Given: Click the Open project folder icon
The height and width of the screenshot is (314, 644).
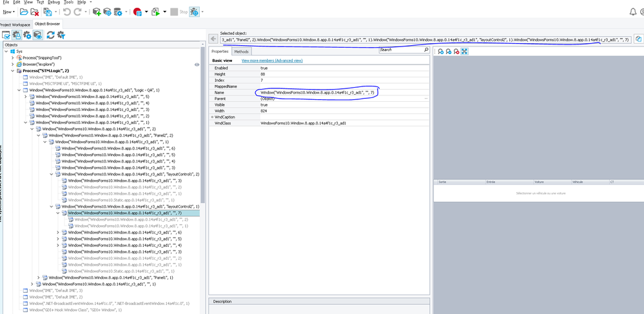Looking at the screenshot, I should tap(24, 12).
